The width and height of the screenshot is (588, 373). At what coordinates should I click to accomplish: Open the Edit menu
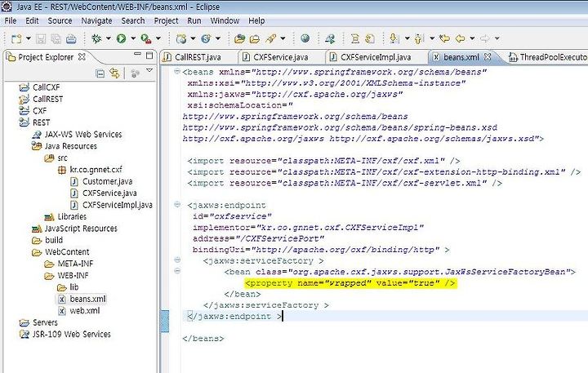(32, 20)
